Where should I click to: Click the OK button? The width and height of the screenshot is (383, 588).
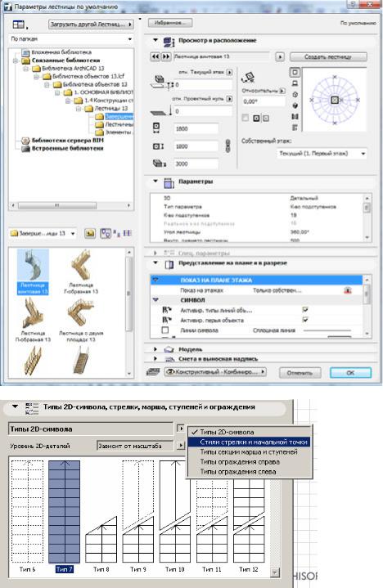coord(350,372)
